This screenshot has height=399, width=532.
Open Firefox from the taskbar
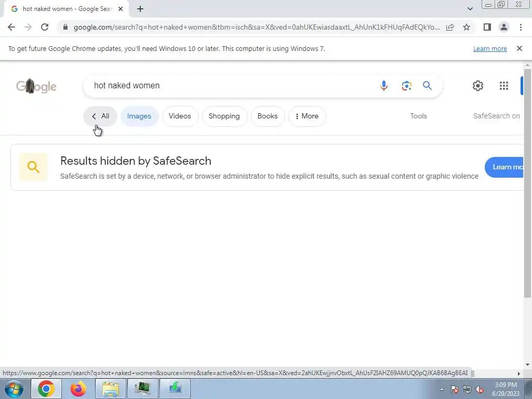click(78, 389)
